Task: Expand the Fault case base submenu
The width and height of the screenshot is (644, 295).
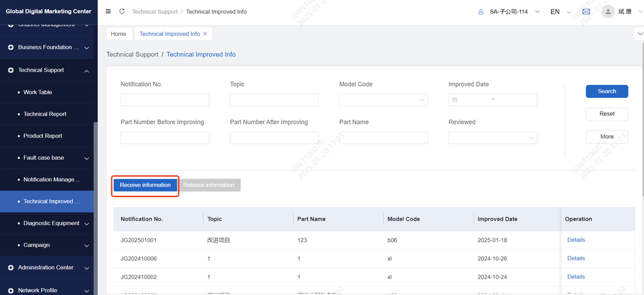Action: (86, 159)
